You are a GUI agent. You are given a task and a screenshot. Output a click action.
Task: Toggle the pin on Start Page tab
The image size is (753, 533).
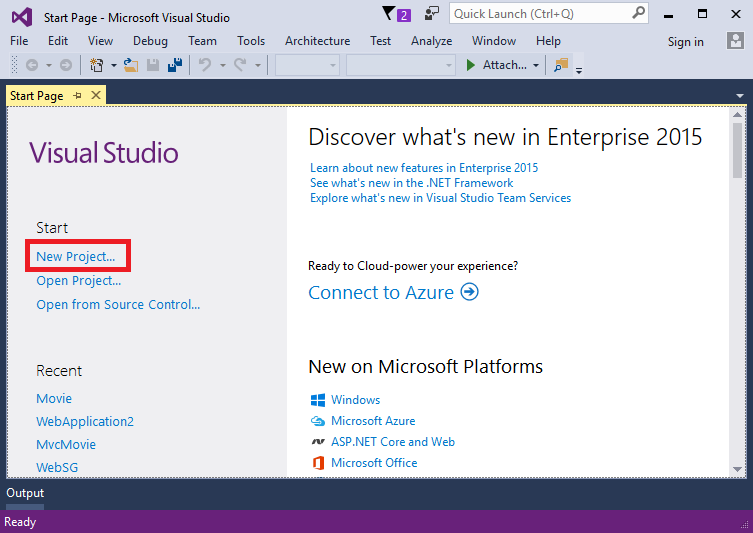click(77, 96)
